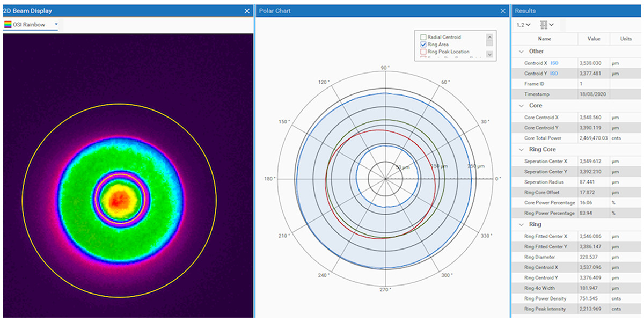Screen dimensions: 644x322
Task: Click the ISO link beside Centroid X
Action: pyautogui.click(x=554, y=63)
